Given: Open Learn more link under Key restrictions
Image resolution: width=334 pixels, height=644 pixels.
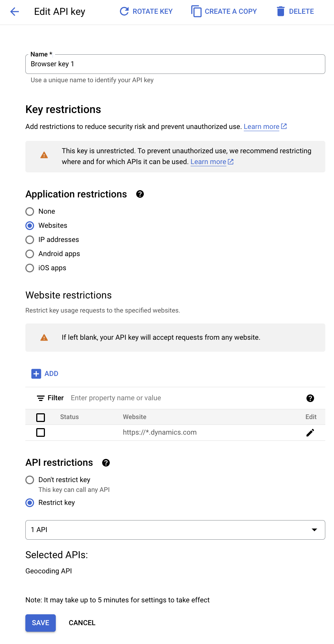Looking at the screenshot, I should coord(262,127).
